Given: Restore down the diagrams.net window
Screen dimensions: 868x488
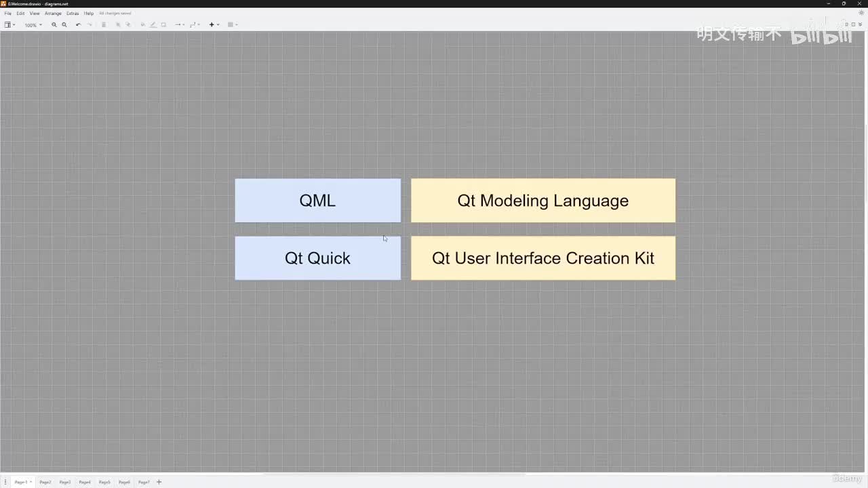Looking at the screenshot, I should [844, 3].
